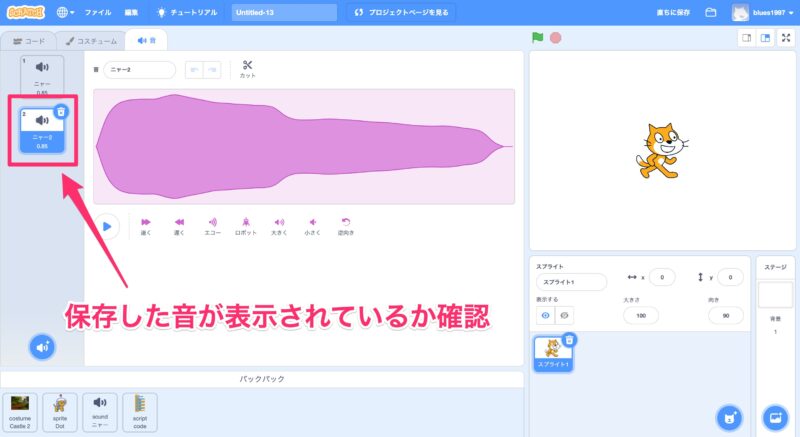Click the sound name field ニャー2
Screen dimensions: 800x437
click(139, 70)
